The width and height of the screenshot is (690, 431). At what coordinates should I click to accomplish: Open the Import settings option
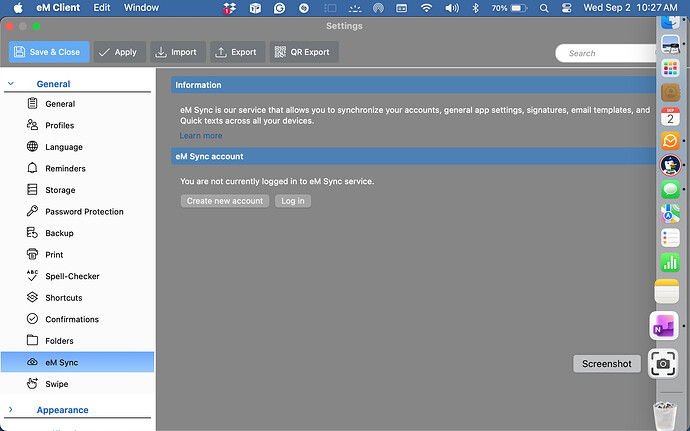click(x=178, y=52)
